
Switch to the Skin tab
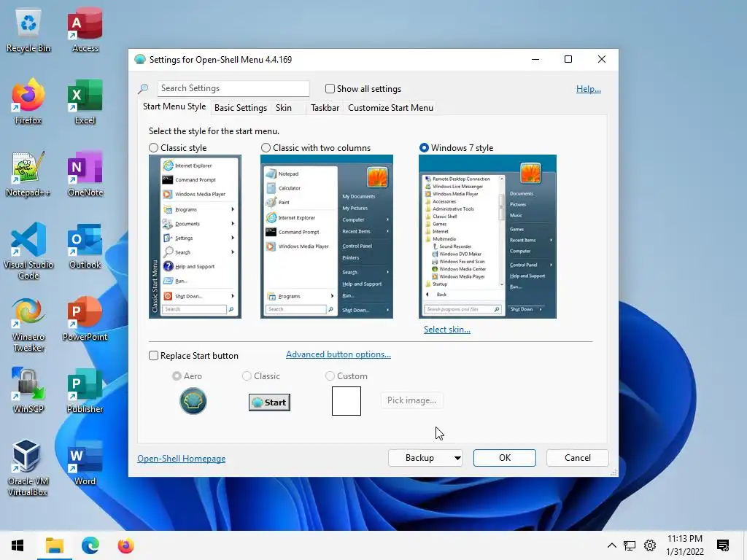(x=284, y=108)
